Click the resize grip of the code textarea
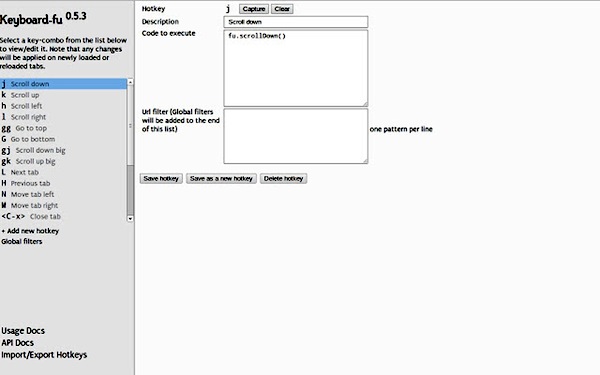 pos(365,104)
